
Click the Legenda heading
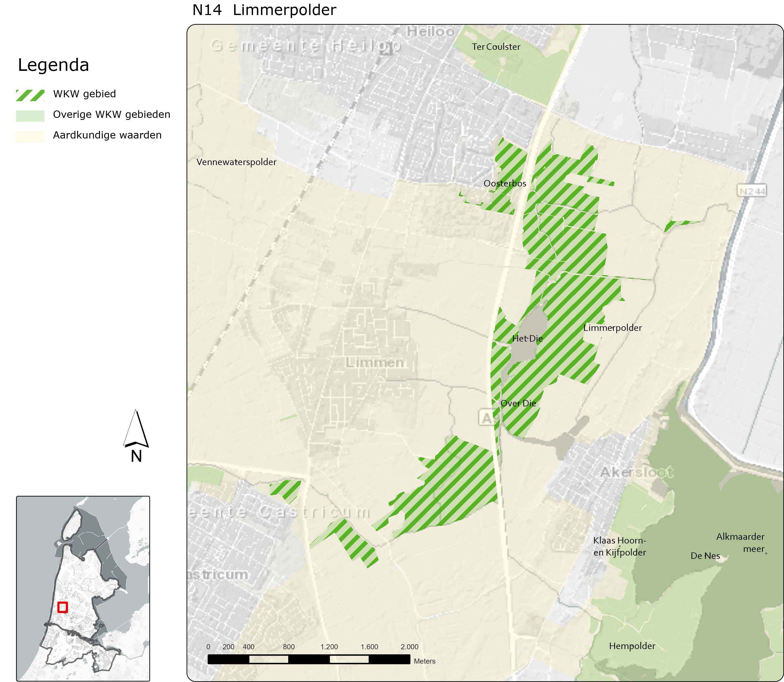point(53,65)
